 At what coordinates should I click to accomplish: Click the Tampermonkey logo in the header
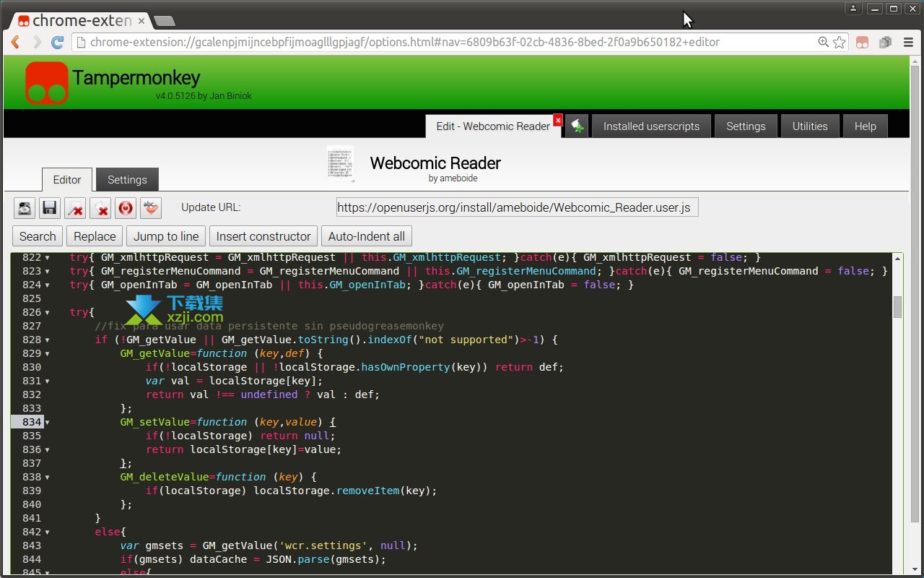(x=47, y=83)
